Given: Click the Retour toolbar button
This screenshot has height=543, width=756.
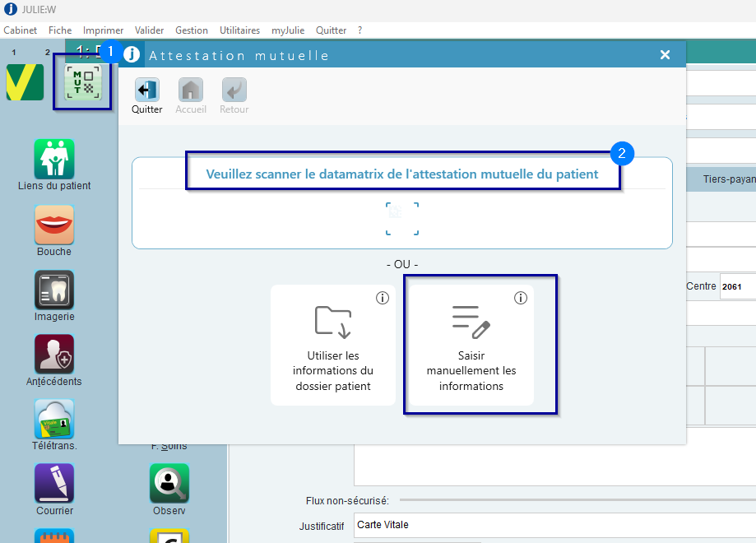Looking at the screenshot, I should pos(234,96).
